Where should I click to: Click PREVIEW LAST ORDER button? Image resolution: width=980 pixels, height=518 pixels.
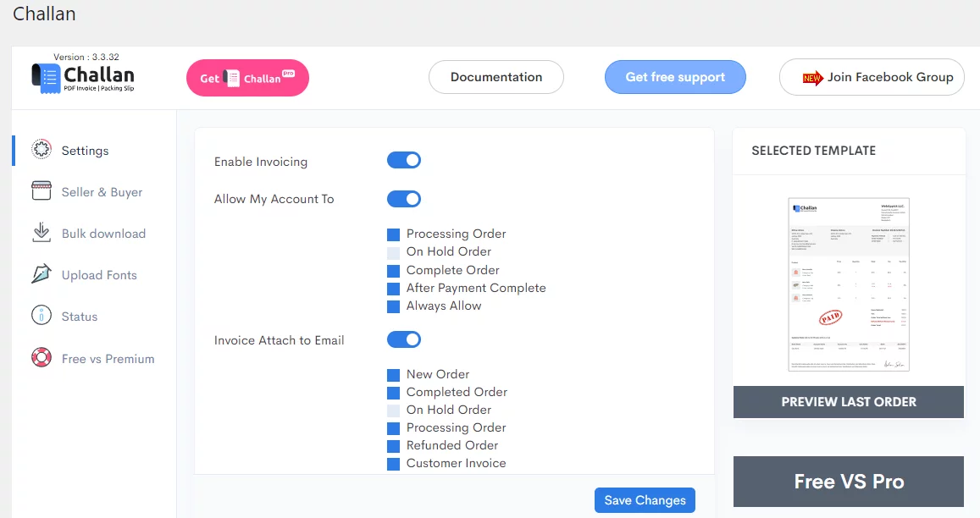[849, 402]
